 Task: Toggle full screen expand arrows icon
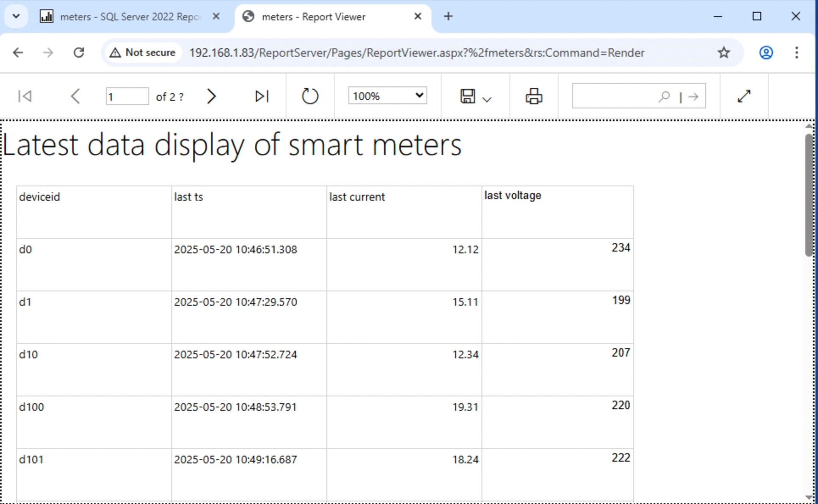(x=744, y=97)
